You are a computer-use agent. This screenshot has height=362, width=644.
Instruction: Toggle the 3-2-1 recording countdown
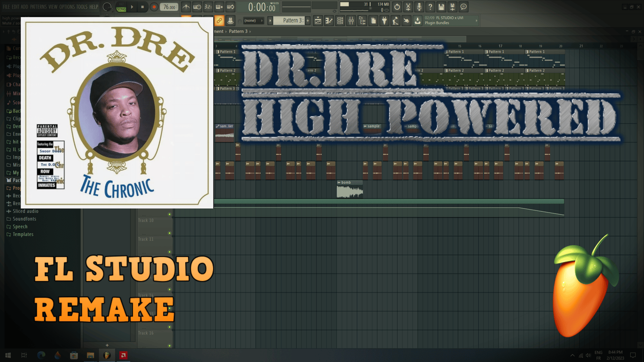click(x=208, y=7)
